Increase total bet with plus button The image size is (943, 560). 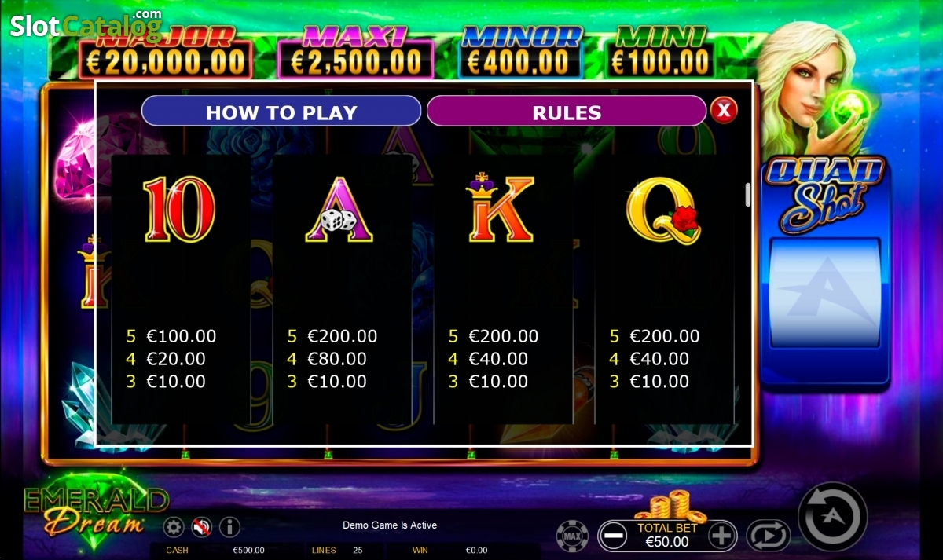722,536
